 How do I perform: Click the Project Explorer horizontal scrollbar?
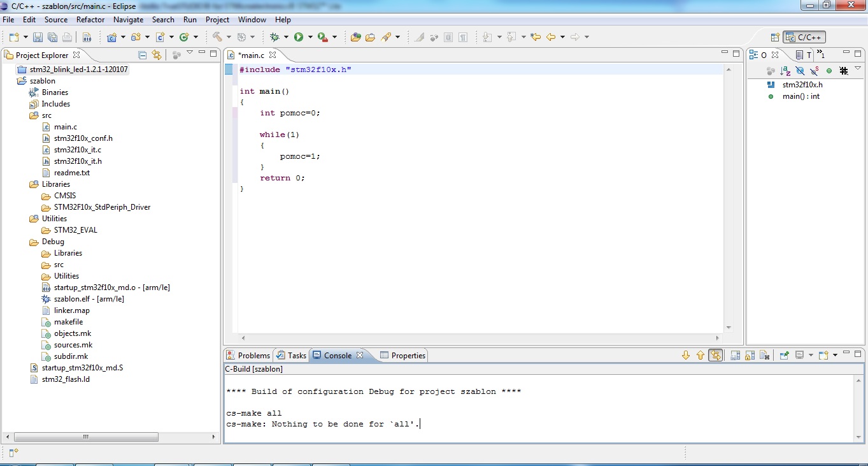pyautogui.click(x=86, y=437)
